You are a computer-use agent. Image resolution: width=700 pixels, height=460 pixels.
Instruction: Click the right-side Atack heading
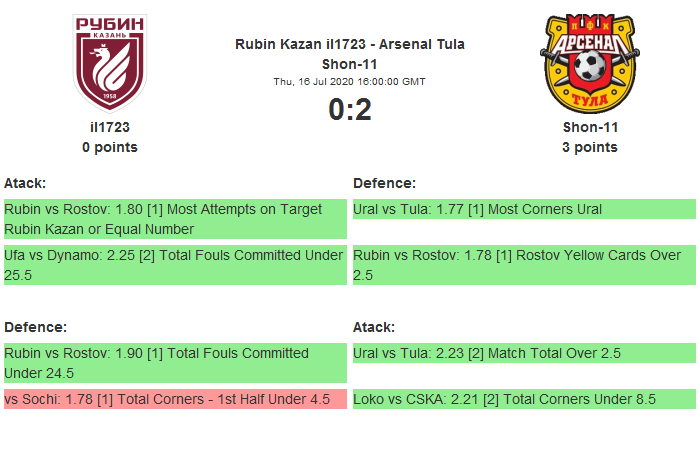[x=374, y=327]
